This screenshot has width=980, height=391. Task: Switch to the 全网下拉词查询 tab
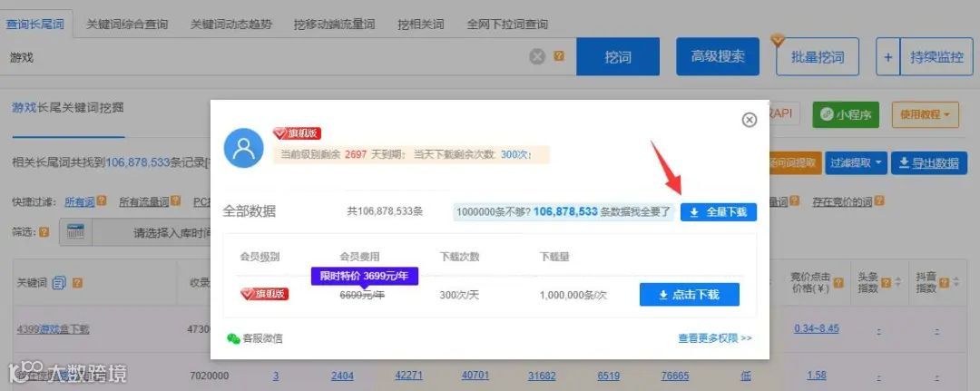tap(507, 25)
